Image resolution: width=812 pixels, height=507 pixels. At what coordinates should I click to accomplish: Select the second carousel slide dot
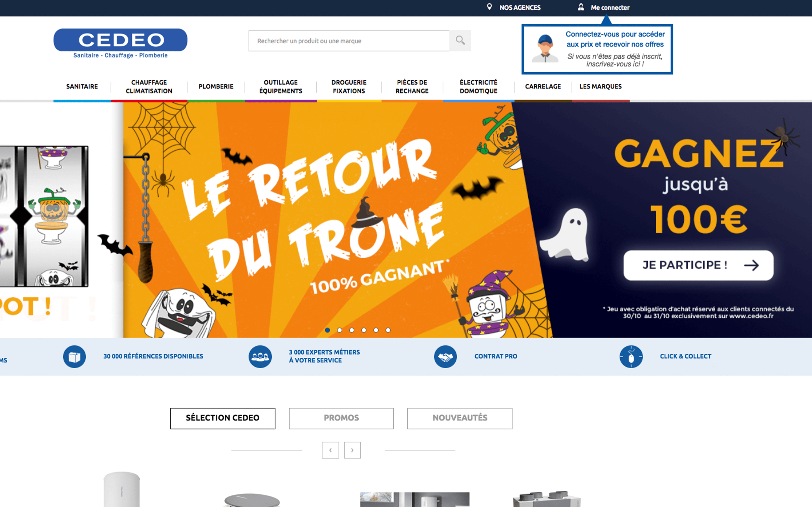[x=339, y=330]
